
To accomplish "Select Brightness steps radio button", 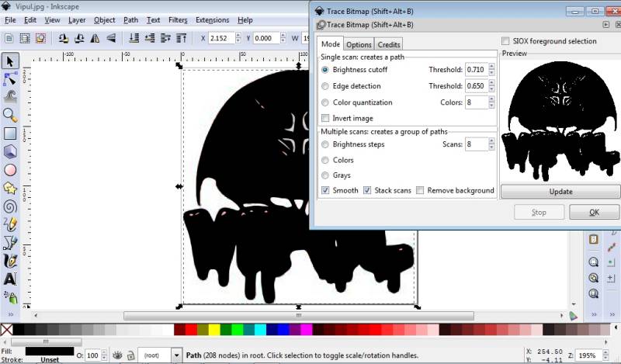I will 325,144.
